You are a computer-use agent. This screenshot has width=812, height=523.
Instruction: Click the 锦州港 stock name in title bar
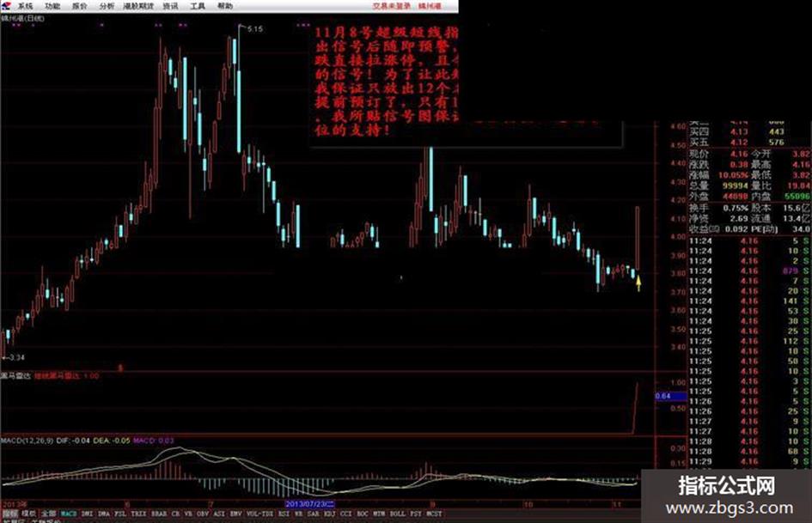(430, 6)
